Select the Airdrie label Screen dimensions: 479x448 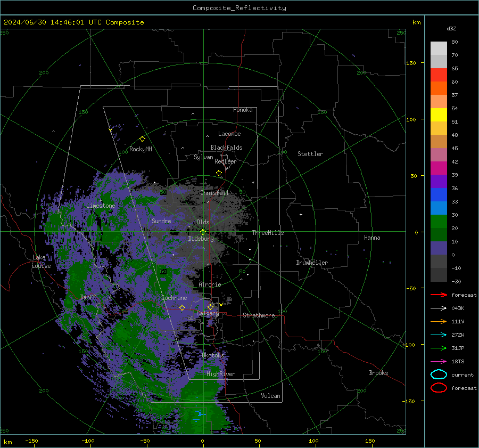tap(210, 284)
